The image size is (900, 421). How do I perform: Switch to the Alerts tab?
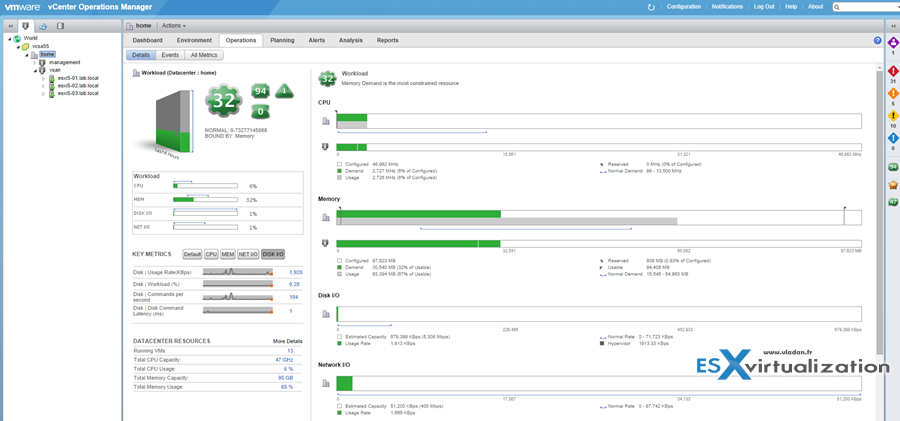click(316, 40)
